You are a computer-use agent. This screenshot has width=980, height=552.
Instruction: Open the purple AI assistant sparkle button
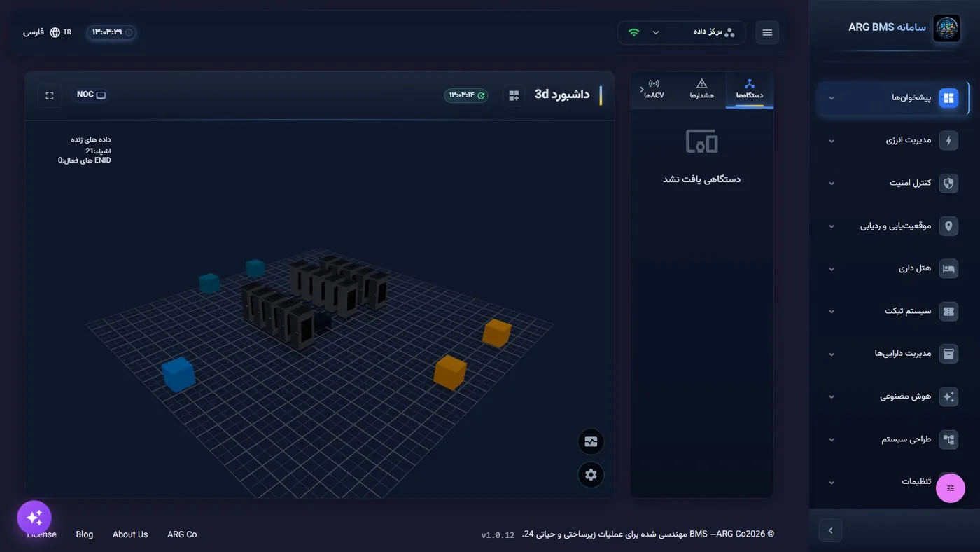(x=34, y=518)
